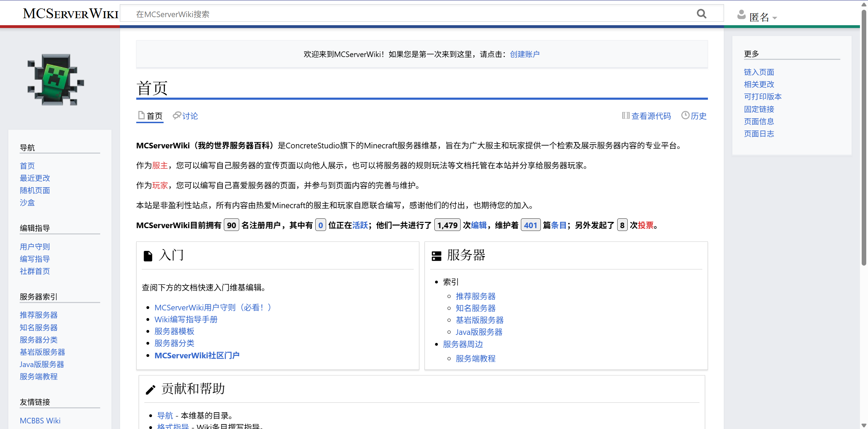Open 最近更改 in the navigation sidebar

[x=35, y=178]
